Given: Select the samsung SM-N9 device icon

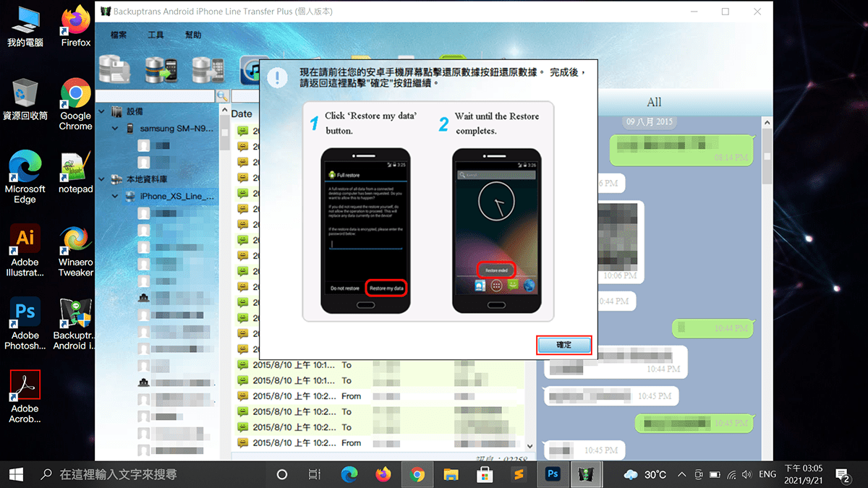Looking at the screenshot, I should tap(129, 129).
